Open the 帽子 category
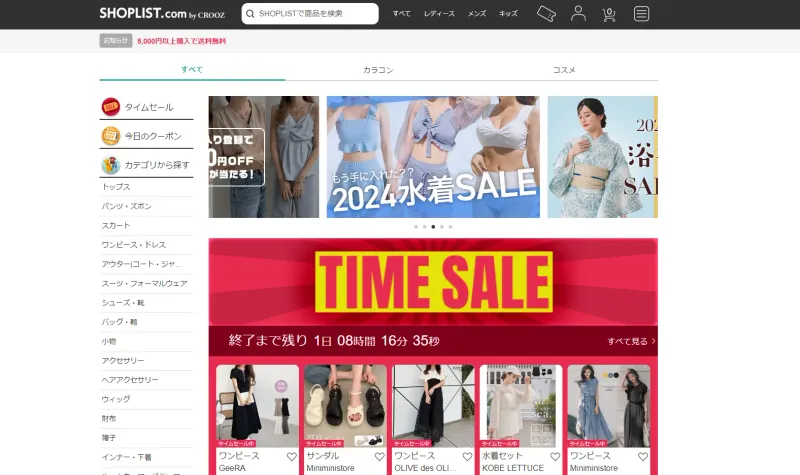 tap(146, 438)
